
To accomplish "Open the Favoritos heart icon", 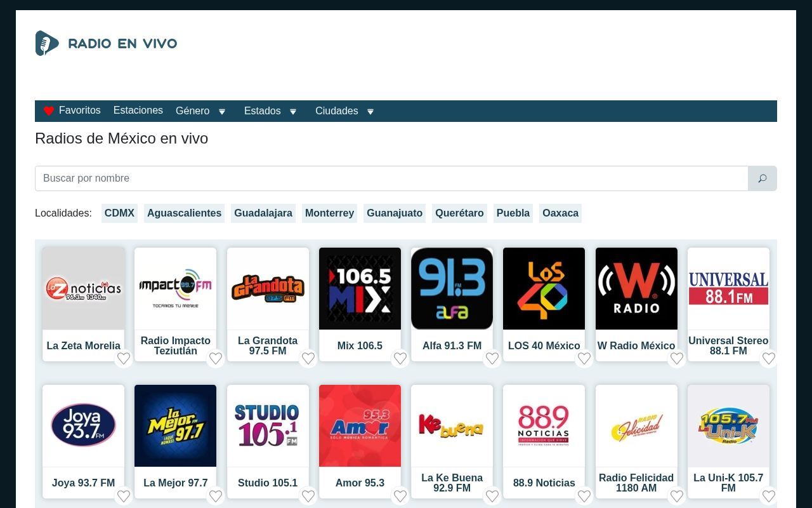I will tap(49, 111).
